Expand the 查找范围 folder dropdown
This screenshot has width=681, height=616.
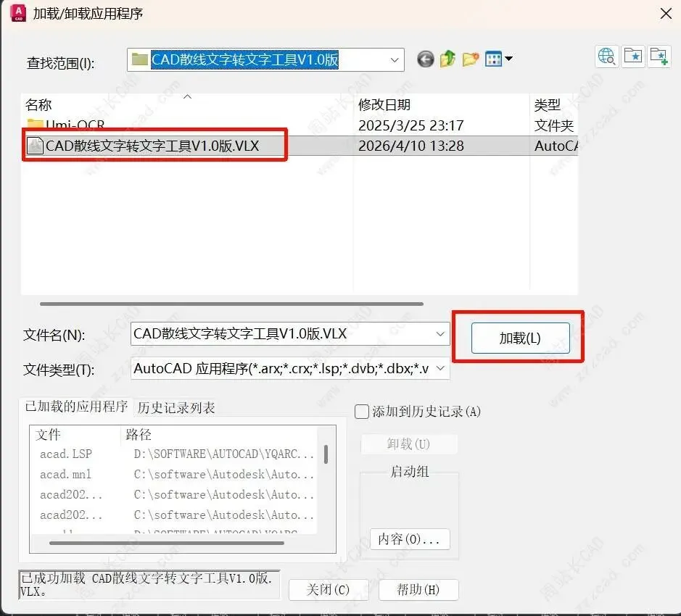[x=395, y=60]
